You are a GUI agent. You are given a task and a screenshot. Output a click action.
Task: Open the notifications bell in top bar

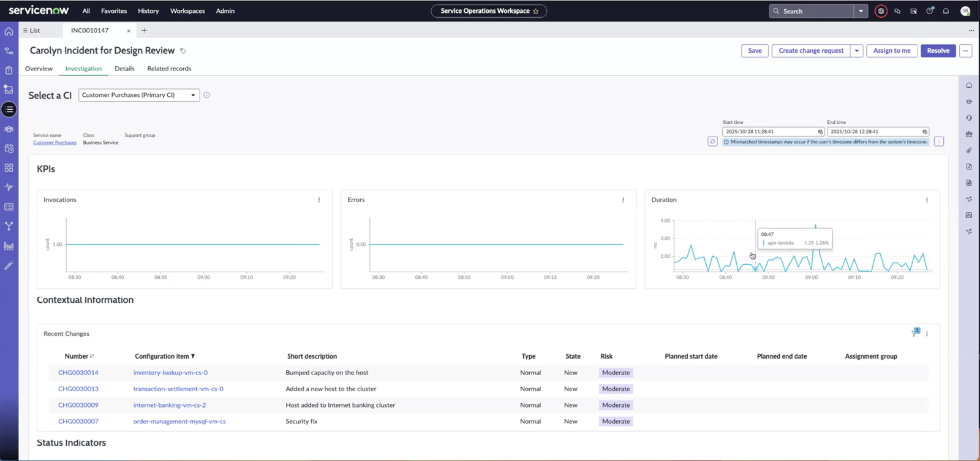coord(946,11)
